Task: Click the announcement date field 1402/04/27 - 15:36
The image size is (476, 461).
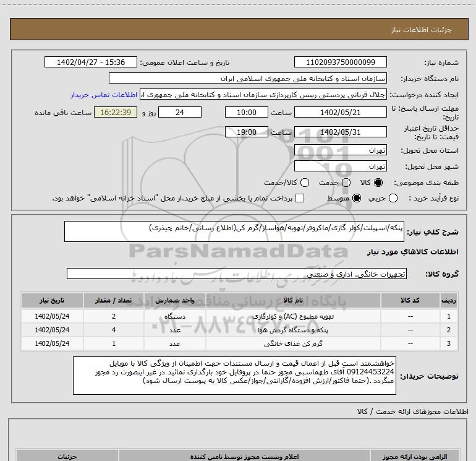Action: coord(91,62)
